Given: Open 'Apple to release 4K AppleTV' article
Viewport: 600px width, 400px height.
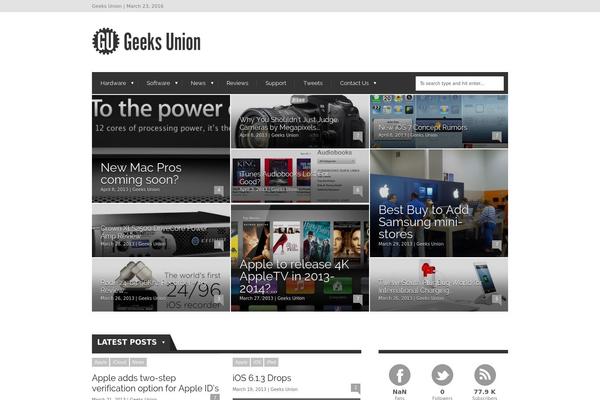Looking at the screenshot, I should coord(294,276).
